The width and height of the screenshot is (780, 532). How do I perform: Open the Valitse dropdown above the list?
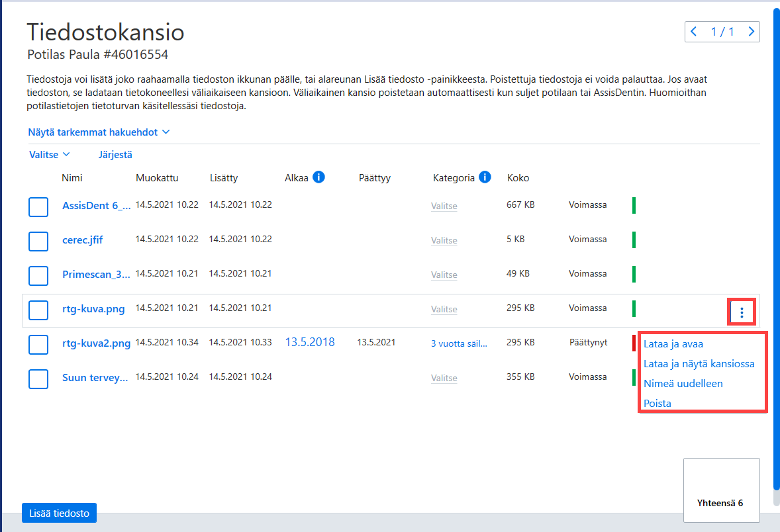coord(49,155)
